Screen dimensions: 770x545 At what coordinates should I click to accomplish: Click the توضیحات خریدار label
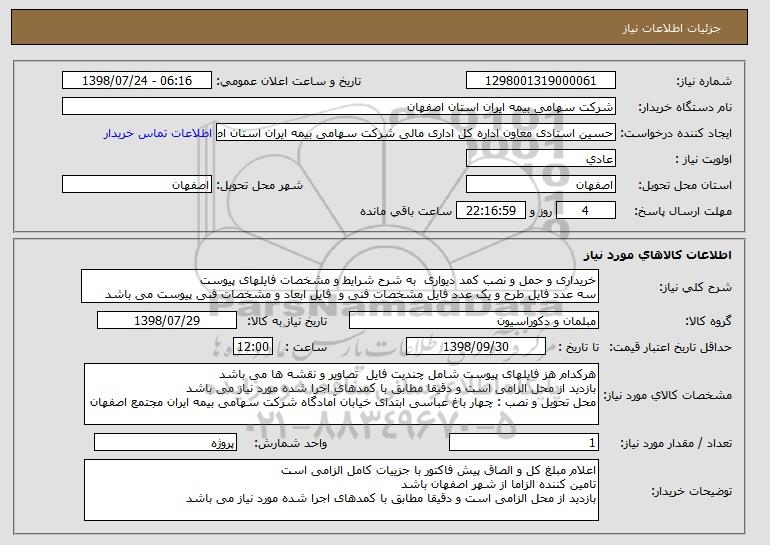click(691, 491)
